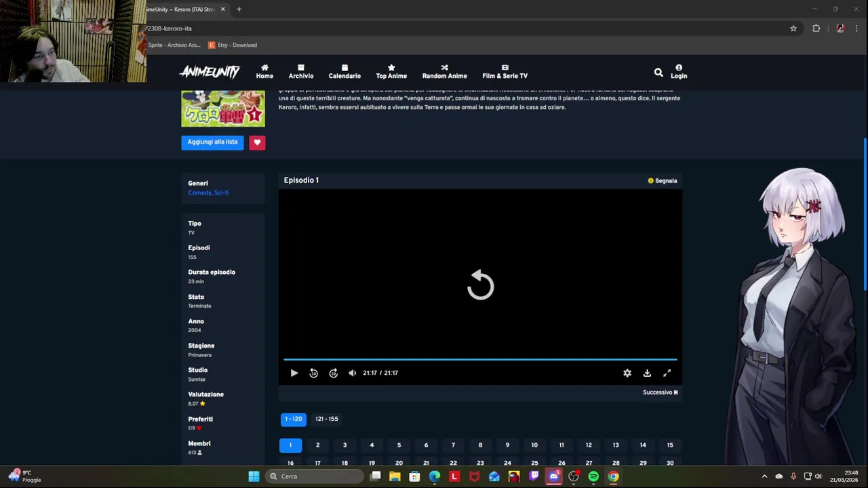Close the AnimeUnity Keroro tab
The image size is (868, 488).
point(222,9)
